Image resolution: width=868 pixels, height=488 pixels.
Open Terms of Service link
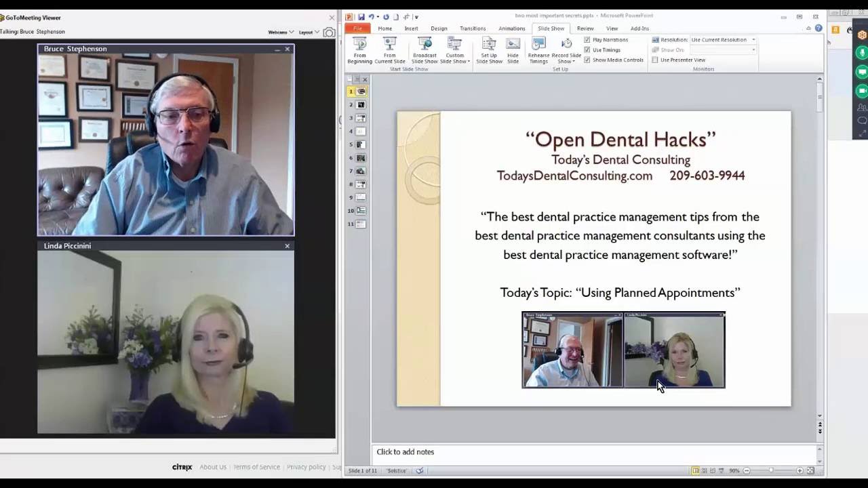click(256, 467)
